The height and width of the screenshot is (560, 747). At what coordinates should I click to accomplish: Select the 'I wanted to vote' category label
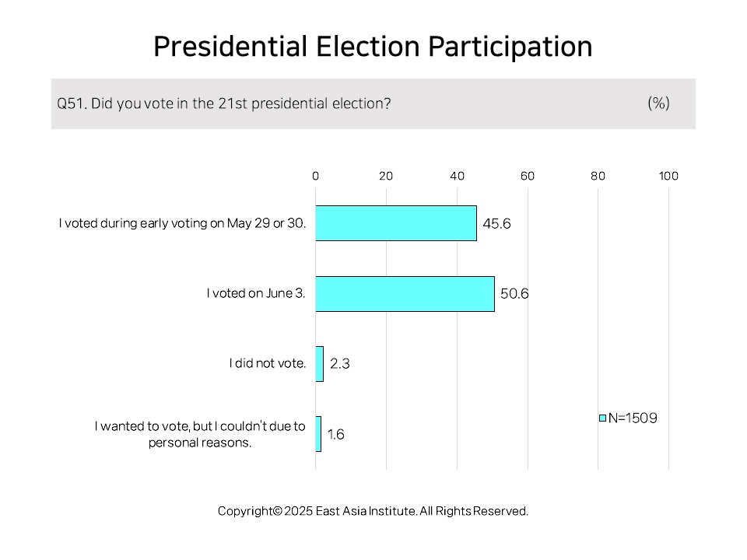tap(200, 434)
